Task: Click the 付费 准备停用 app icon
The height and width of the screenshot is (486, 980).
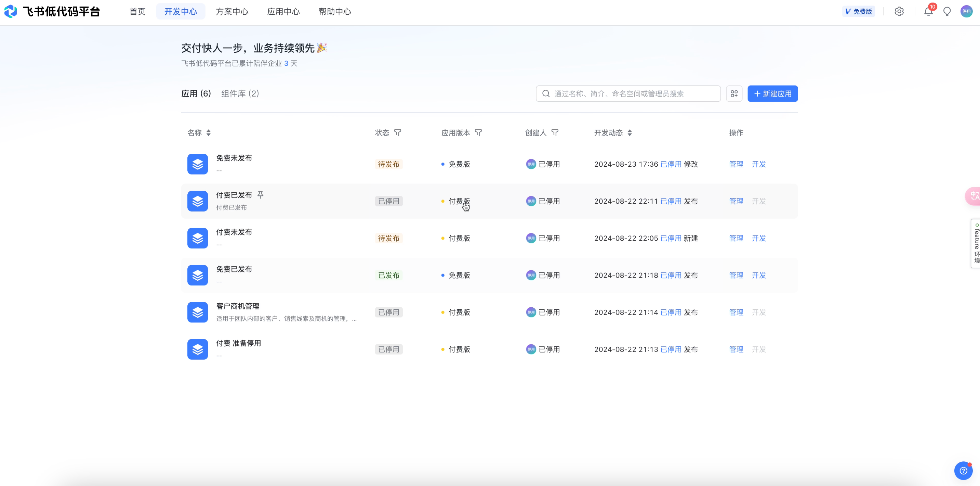Action: click(x=197, y=349)
